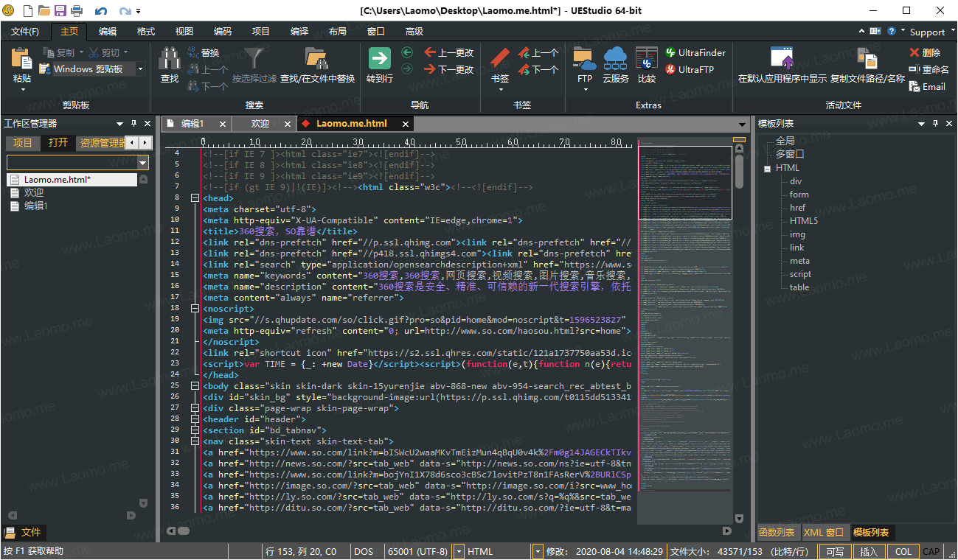
Task: Jump to 下一更改 (next change)
Action: coord(449,69)
